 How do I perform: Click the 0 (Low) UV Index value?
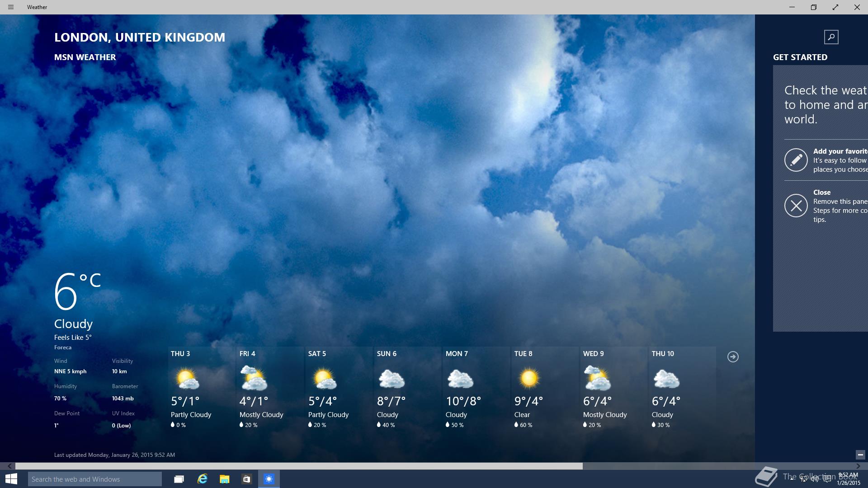[x=122, y=426]
